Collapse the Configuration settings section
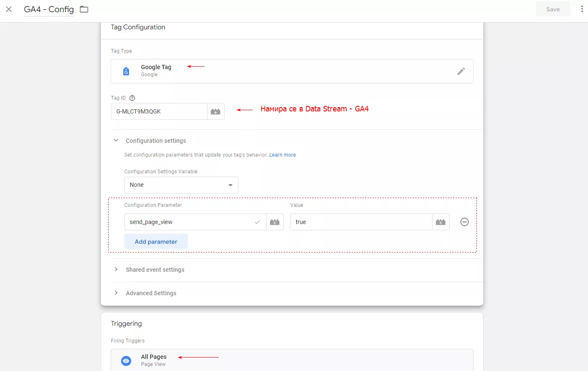Screen dimensions: 588x371 [116, 141]
